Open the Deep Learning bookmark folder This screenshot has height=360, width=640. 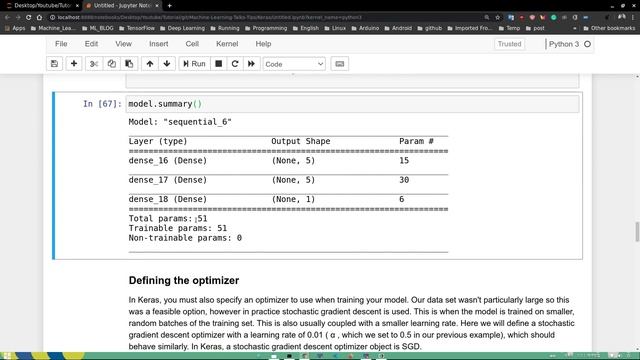click(182, 28)
